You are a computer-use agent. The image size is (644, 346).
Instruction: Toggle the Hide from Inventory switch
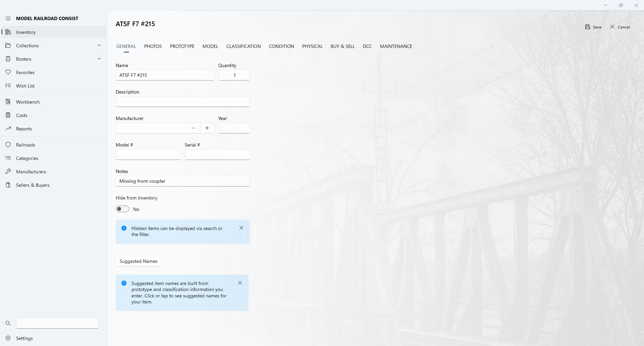(x=122, y=209)
